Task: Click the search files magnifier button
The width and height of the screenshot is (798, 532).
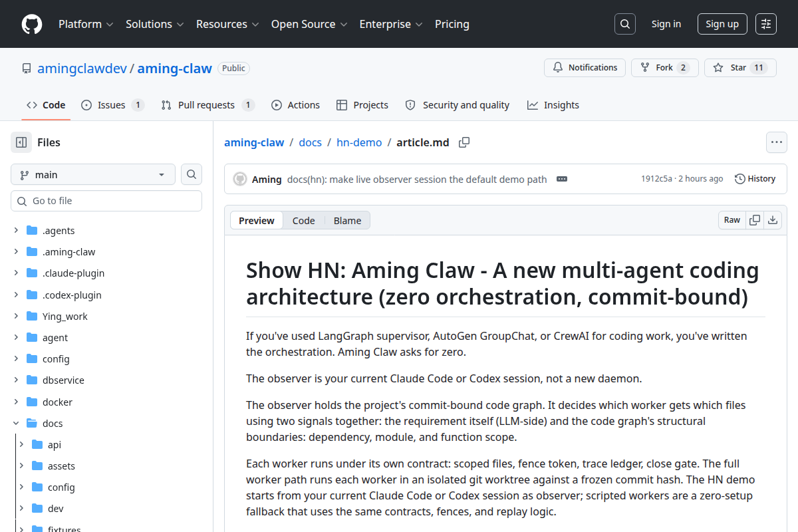Action: pyautogui.click(x=192, y=174)
